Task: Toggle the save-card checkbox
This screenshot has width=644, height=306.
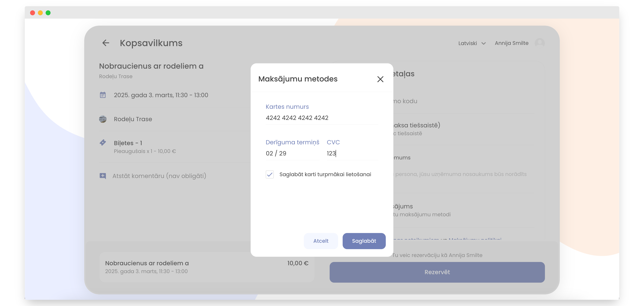Action: [270, 174]
